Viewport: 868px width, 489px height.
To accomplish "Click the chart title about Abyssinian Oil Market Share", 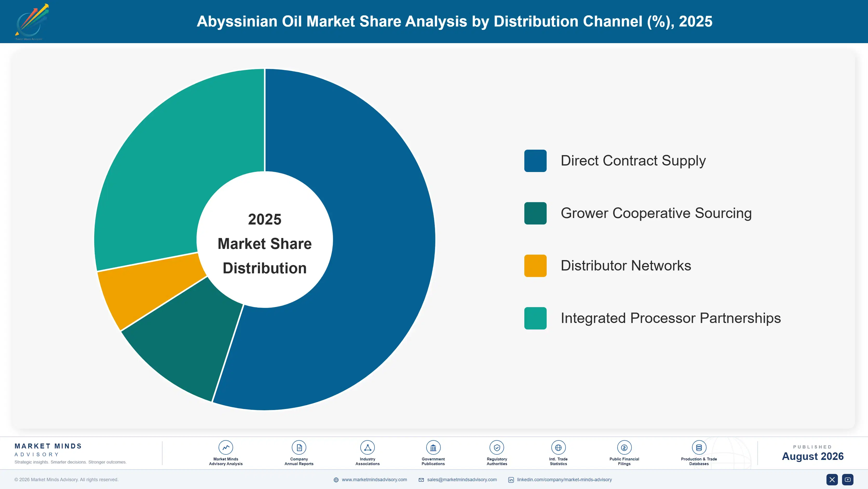I will pos(454,22).
